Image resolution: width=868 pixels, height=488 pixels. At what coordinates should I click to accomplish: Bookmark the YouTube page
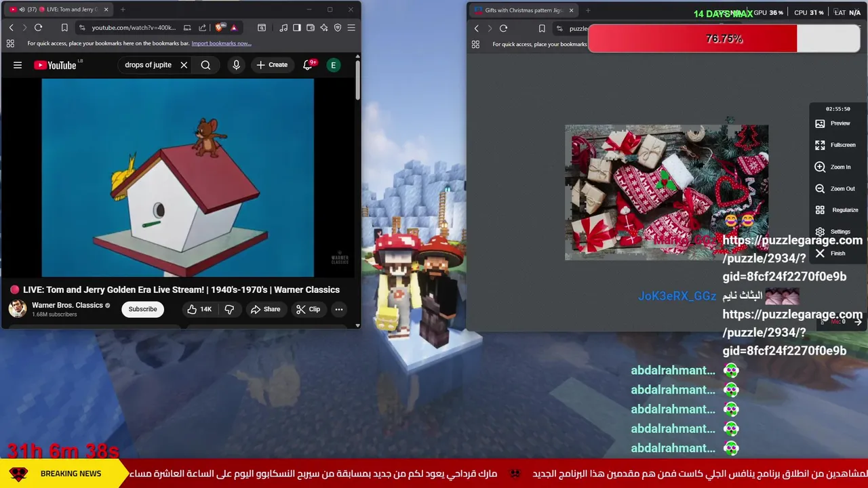coord(64,28)
